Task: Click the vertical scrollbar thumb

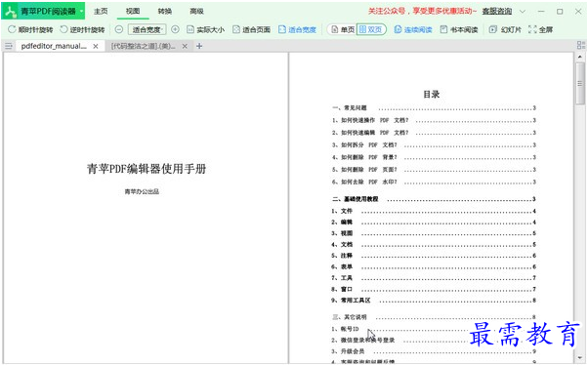Action: (x=580, y=83)
